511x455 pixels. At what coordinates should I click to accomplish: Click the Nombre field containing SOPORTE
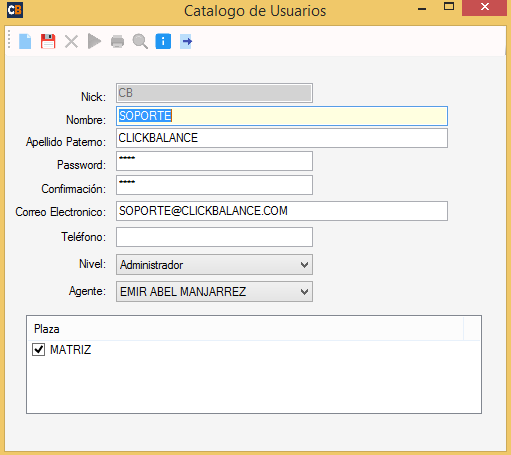coord(282,116)
